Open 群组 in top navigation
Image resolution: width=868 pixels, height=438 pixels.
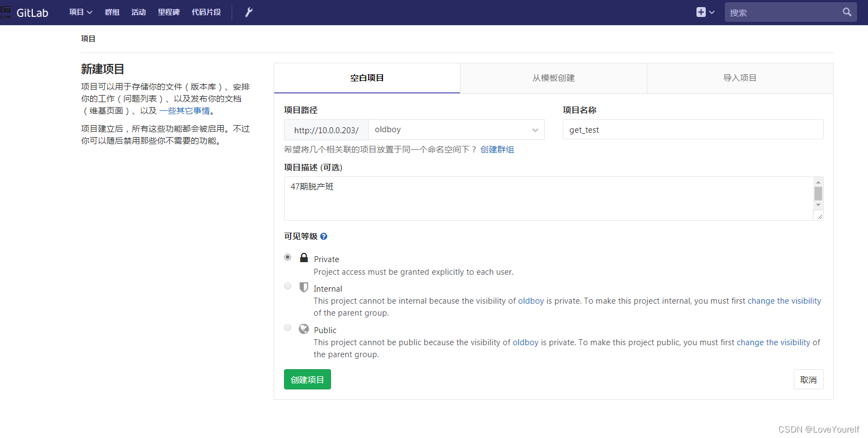(112, 12)
